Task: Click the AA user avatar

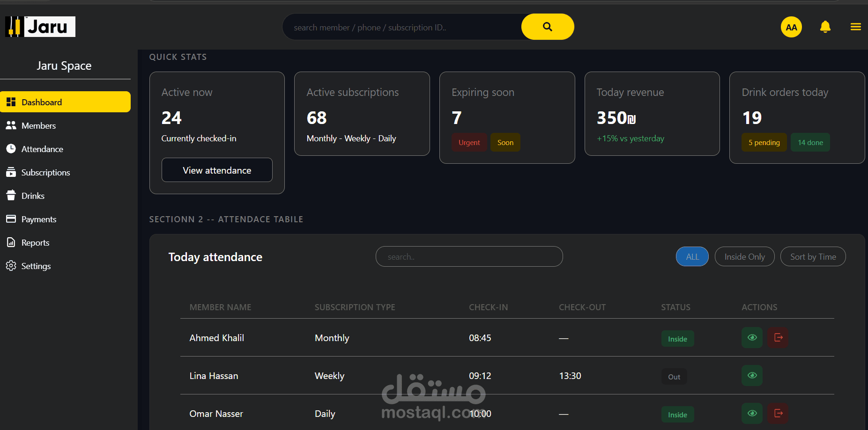Action: (x=791, y=27)
